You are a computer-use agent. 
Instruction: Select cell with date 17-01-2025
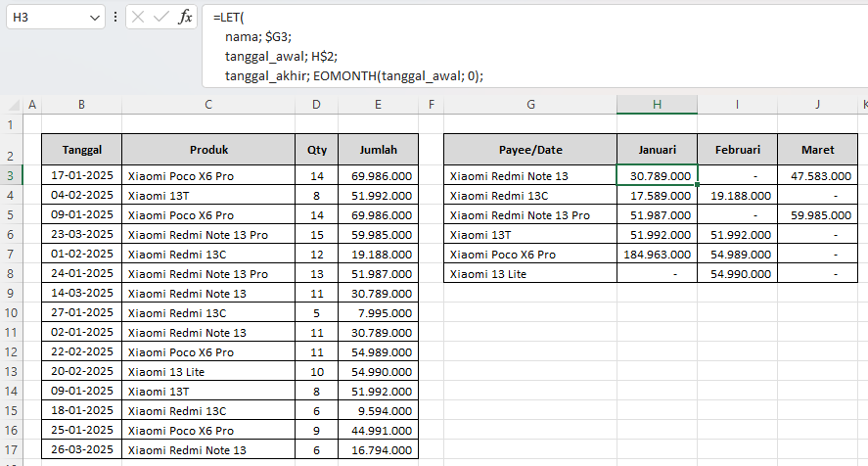click(82, 175)
